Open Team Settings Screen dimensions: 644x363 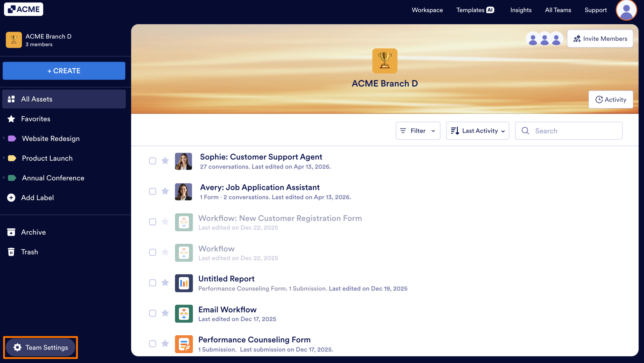pos(41,347)
